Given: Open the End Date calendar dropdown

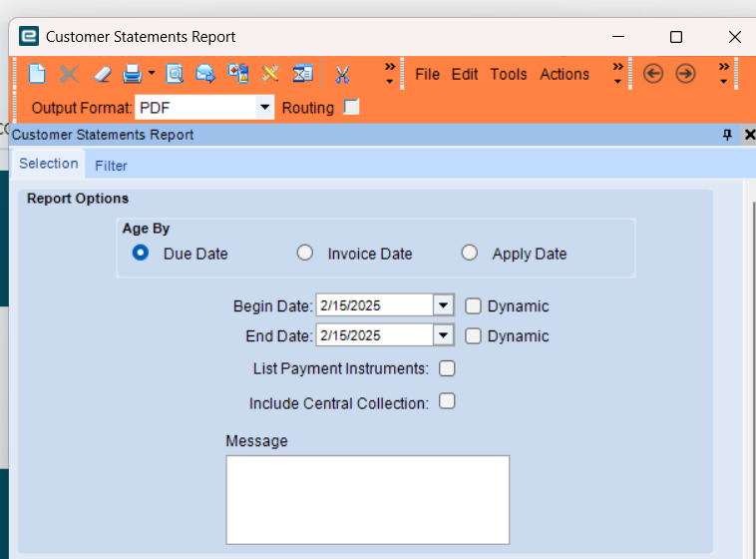Looking at the screenshot, I should point(443,335).
